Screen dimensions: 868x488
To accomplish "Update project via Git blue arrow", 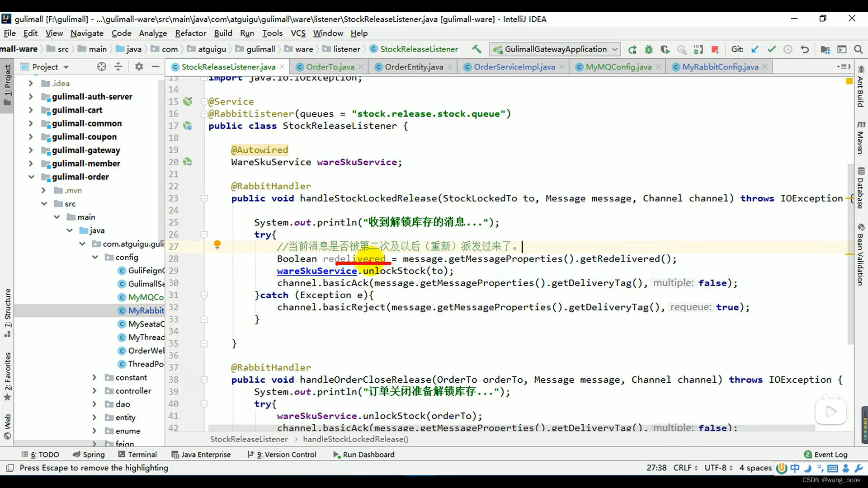I will click(x=755, y=49).
